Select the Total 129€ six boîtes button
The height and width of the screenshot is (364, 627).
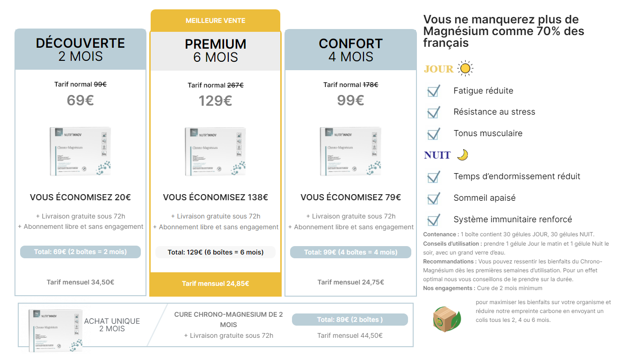[215, 252]
